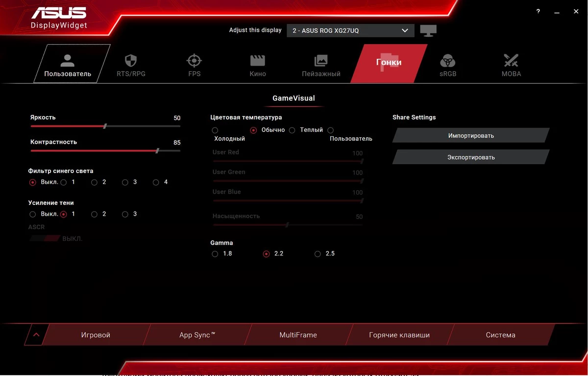Set blue light filter level 1
This screenshot has width=588, height=376.
[x=64, y=182]
